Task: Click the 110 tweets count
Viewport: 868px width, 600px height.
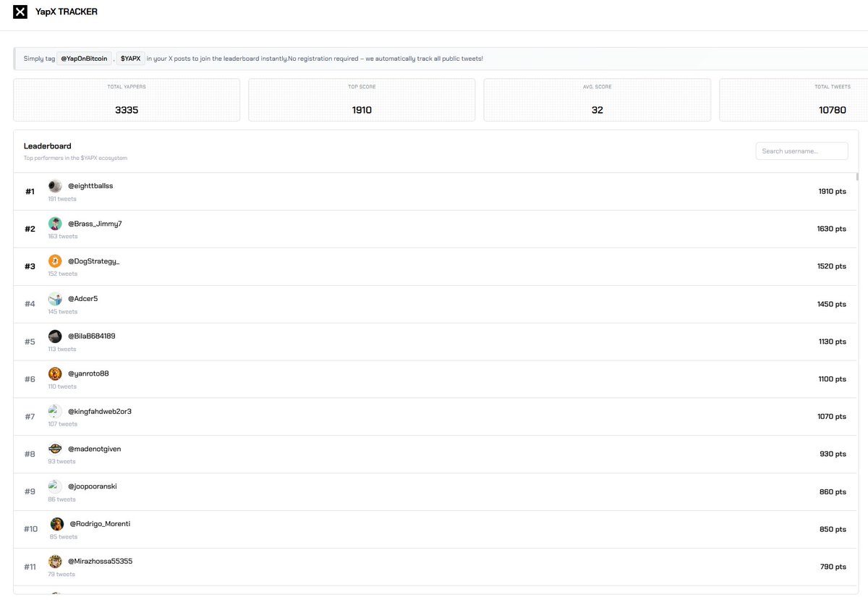Action: point(62,386)
